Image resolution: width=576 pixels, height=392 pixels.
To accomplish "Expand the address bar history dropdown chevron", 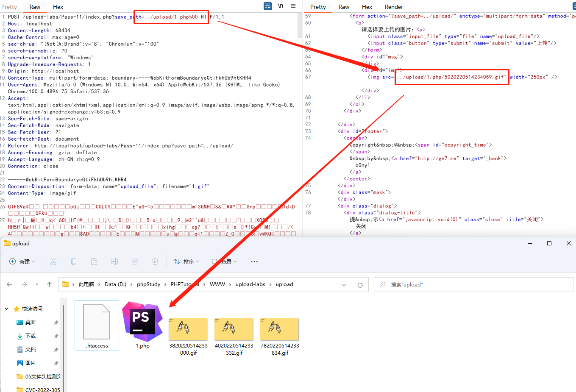I will (x=344, y=285).
